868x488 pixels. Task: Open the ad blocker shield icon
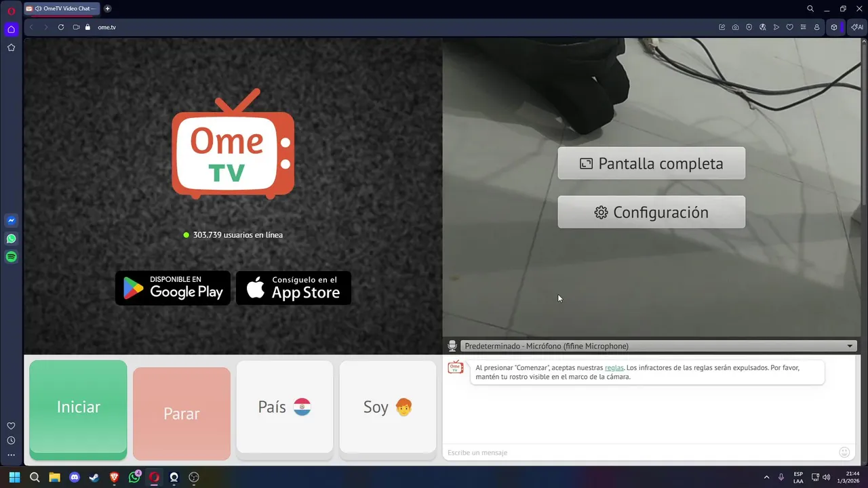[749, 27]
